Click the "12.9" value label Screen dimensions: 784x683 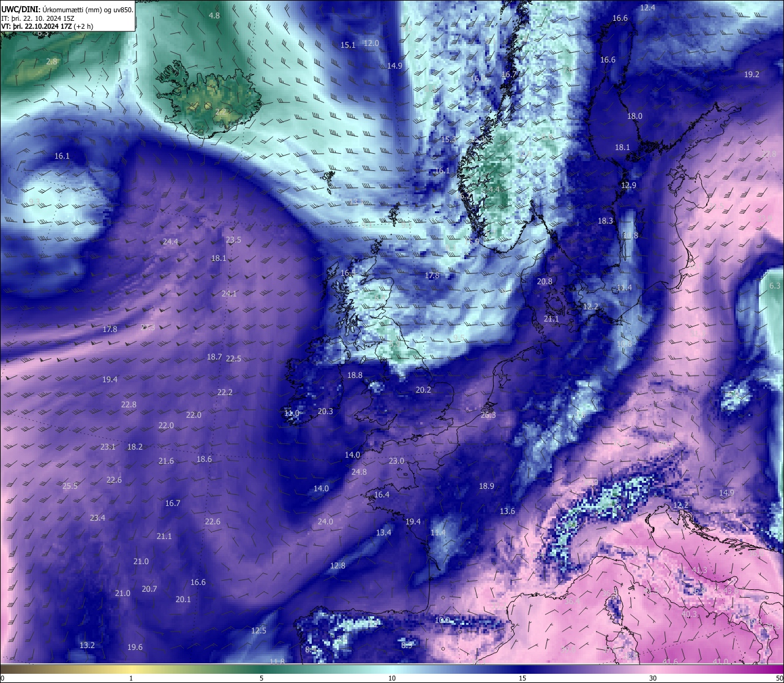[x=628, y=185]
